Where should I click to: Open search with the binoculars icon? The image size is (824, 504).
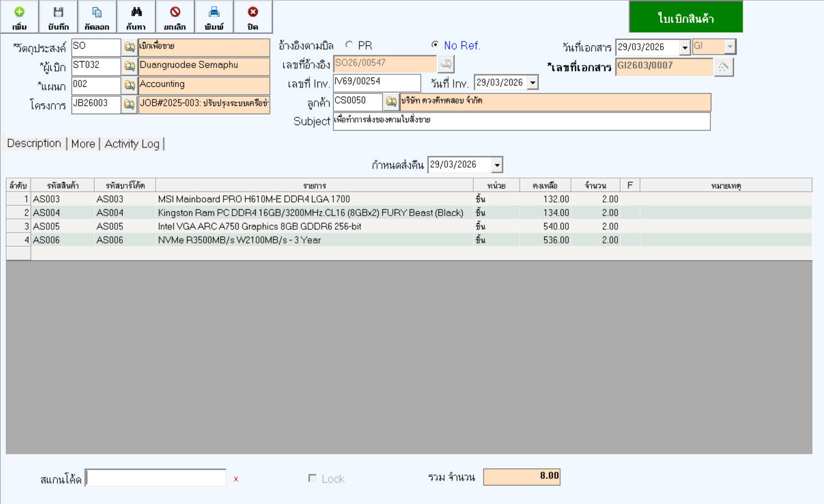coord(136,17)
